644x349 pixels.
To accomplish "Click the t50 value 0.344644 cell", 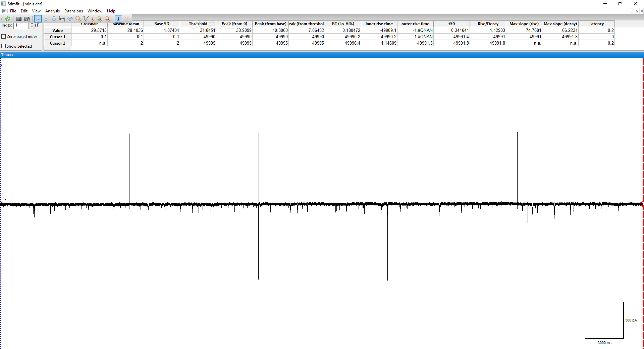I will [x=451, y=31].
